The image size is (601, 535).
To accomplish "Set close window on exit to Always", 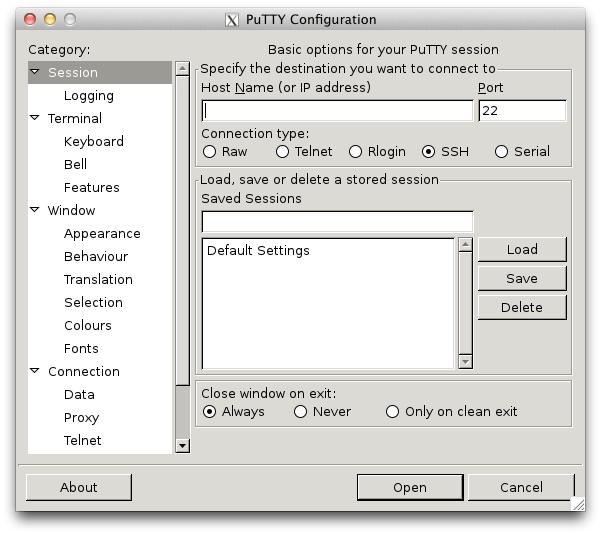I will pos(209,412).
